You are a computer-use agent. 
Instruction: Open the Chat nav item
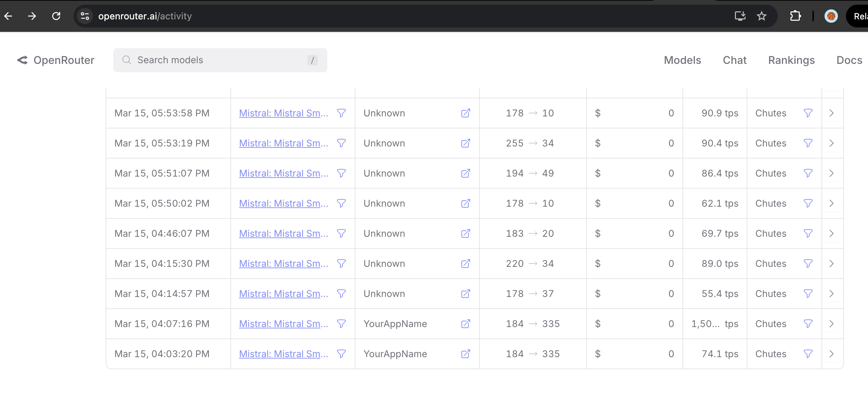pos(735,60)
